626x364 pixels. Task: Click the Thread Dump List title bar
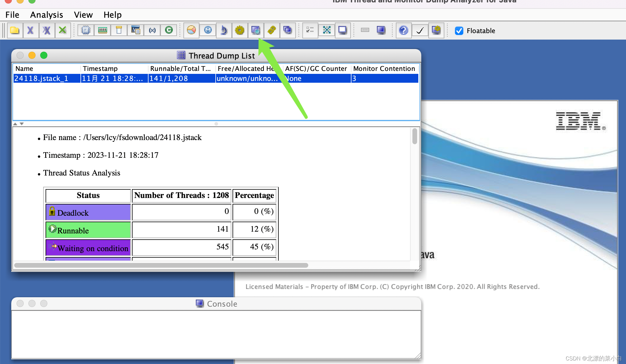[x=216, y=56]
